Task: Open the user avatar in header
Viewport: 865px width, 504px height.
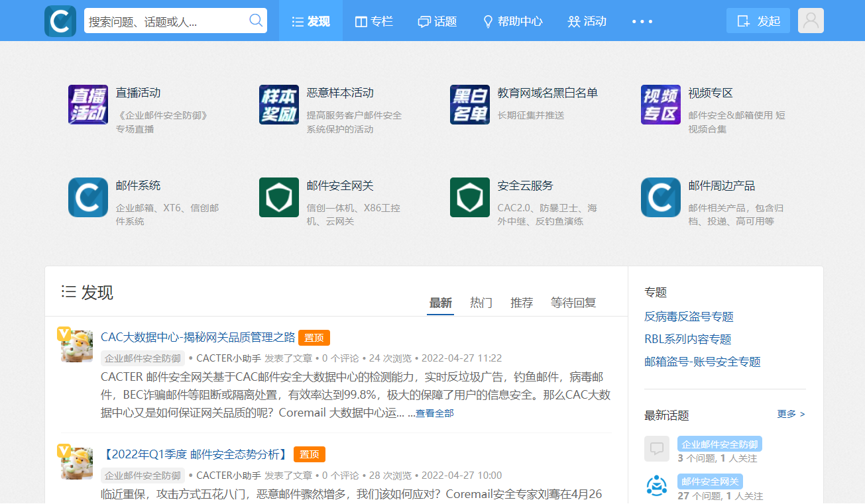Action: coord(811,21)
